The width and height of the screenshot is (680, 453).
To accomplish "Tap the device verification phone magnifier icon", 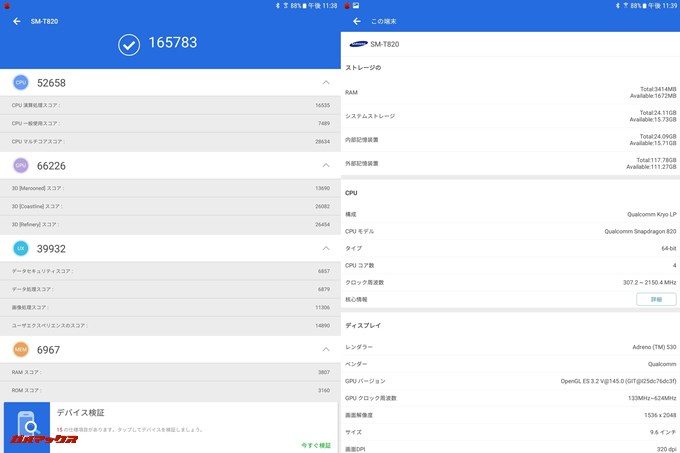I will [x=27, y=427].
